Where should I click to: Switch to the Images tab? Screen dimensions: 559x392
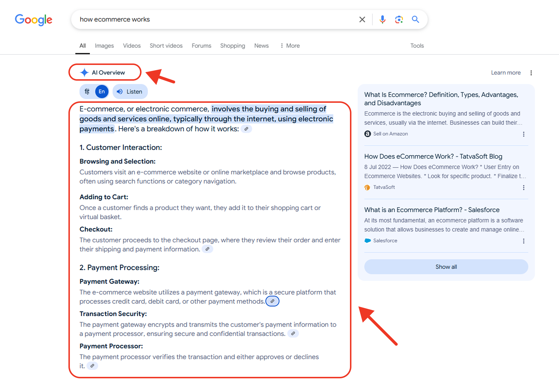[x=104, y=46]
